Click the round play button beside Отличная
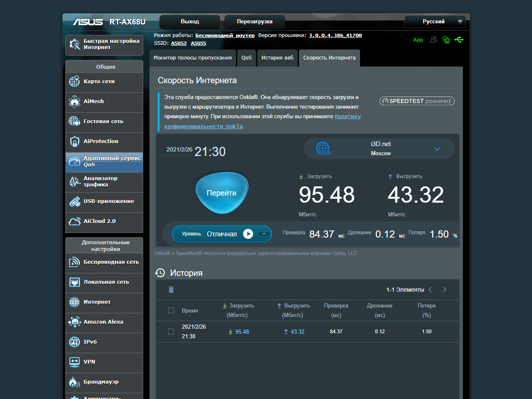 [248, 234]
